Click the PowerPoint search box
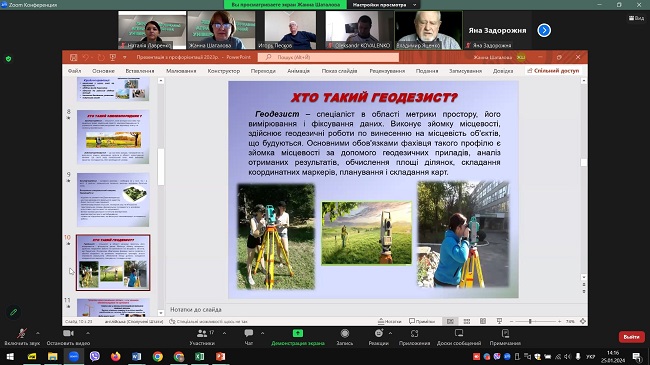The height and width of the screenshot is (365, 650). point(328,57)
